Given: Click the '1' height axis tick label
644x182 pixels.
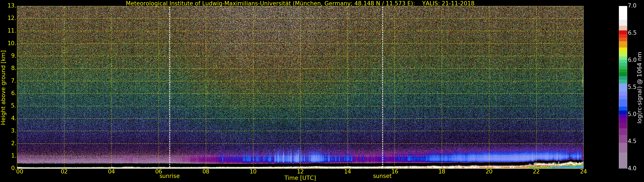Looking at the screenshot, I should 13,156.
